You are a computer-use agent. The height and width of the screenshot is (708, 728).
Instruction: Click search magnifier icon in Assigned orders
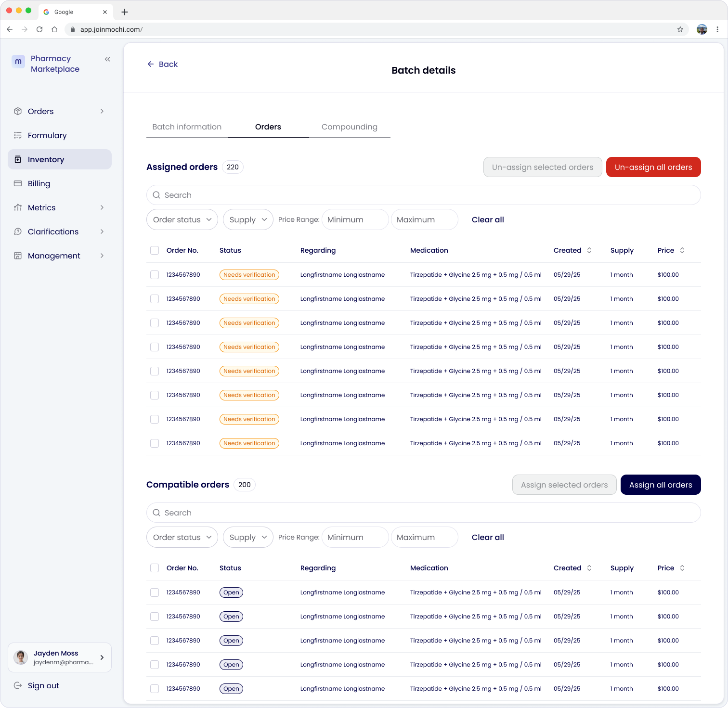click(x=156, y=195)
